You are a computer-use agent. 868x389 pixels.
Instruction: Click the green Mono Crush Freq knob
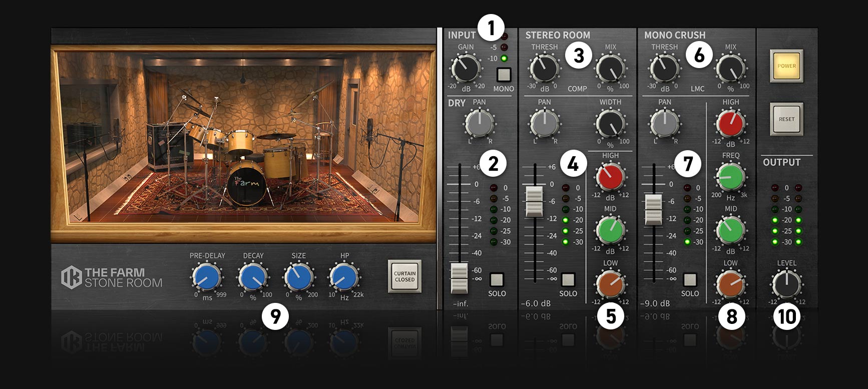click(730, 176)
